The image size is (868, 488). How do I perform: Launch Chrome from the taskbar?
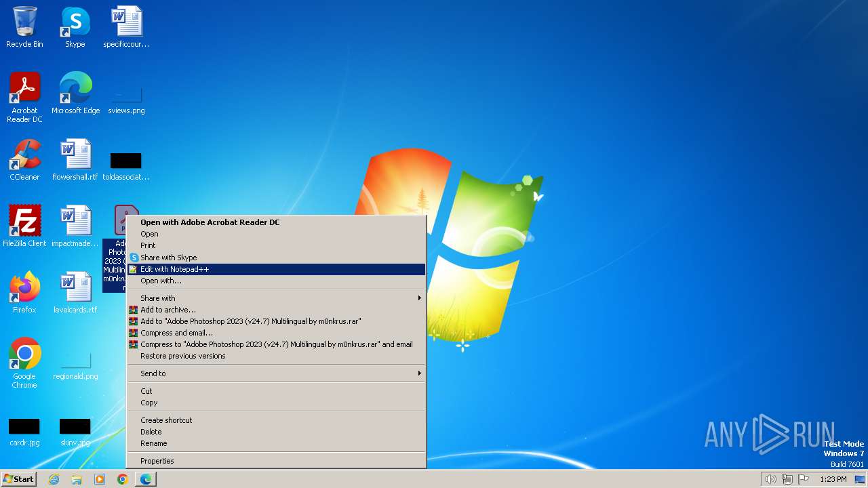(123, 479)
